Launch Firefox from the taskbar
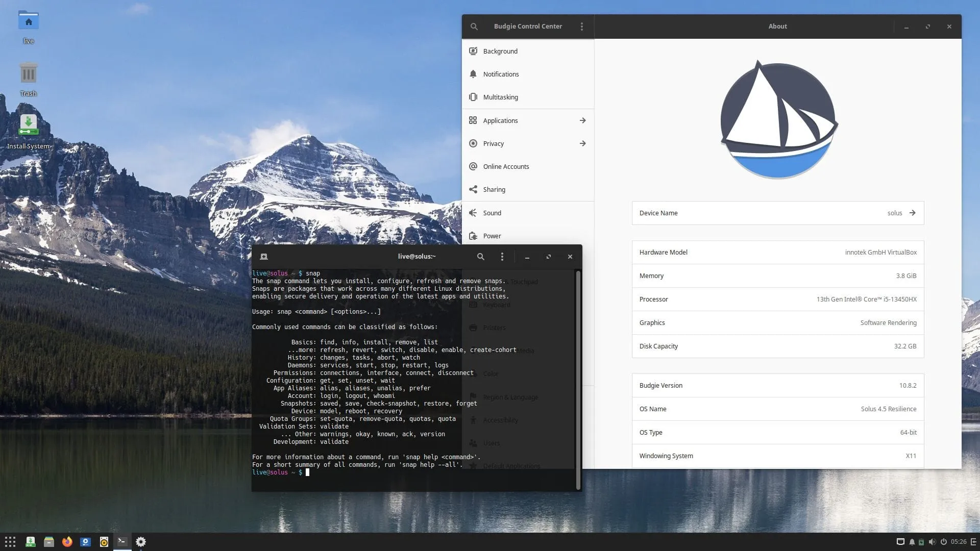Image resolution: width=980 pixels, height=551 pixels. click(x=67, y=542)
